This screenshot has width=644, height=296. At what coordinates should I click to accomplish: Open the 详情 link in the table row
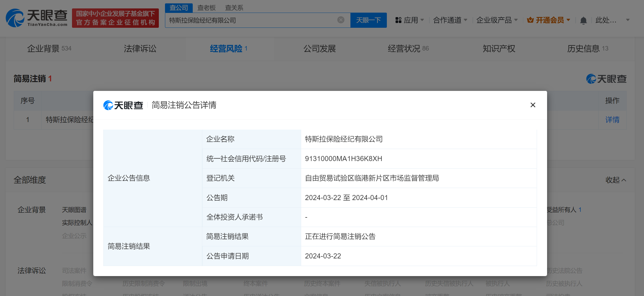point(612,120)
